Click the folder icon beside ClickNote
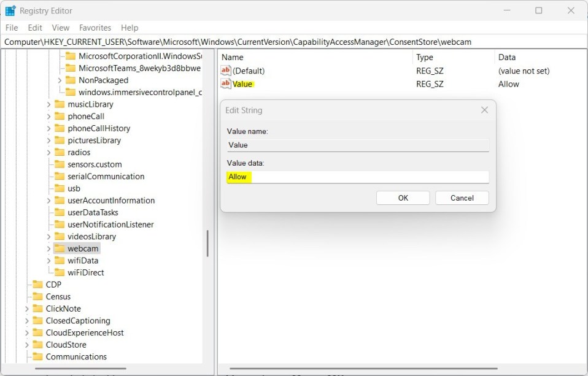Image resolution: width=588 pixels, height=376 pixels. (38, 308)
